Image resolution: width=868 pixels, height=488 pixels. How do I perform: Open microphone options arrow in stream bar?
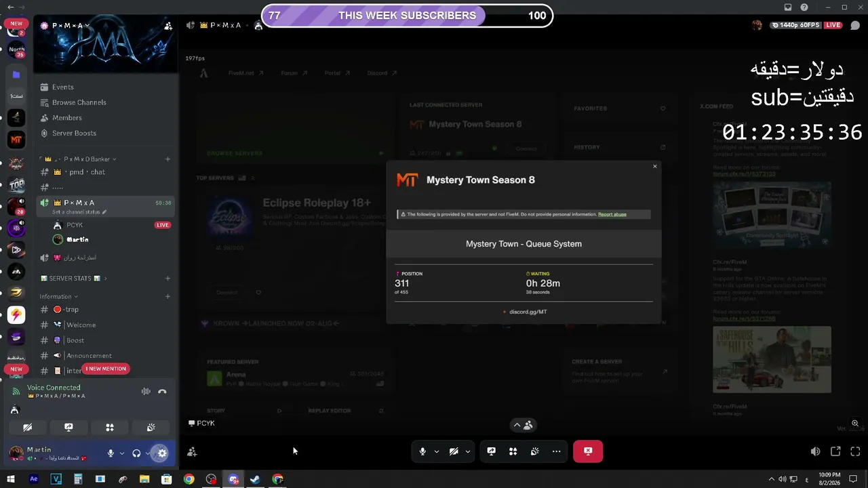click(436, 451)
